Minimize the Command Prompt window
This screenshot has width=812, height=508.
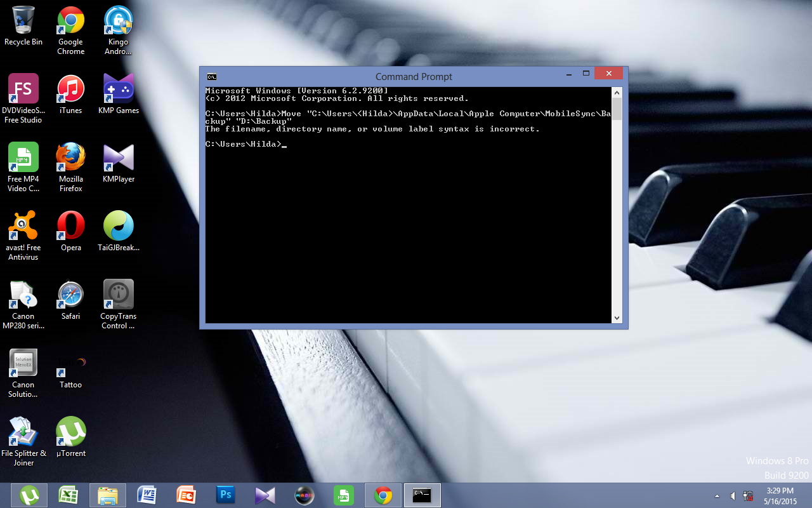tap(568, 74)
